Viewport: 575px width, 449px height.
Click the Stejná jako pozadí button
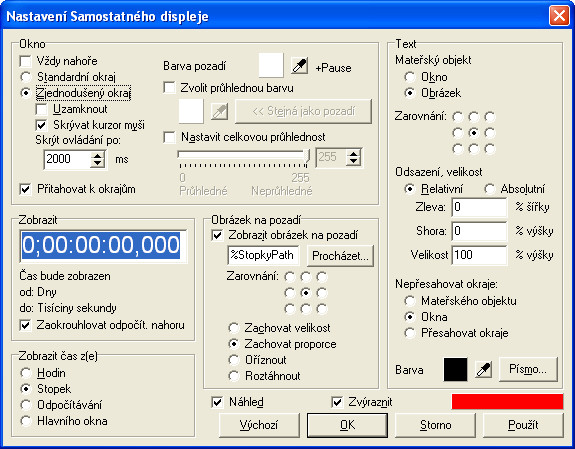(303, 111)
